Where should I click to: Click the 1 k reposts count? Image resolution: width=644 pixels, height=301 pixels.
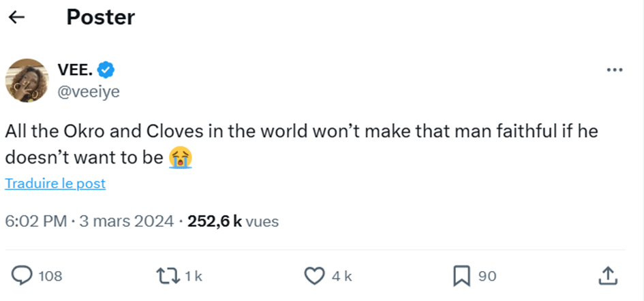tap(194, 276)
